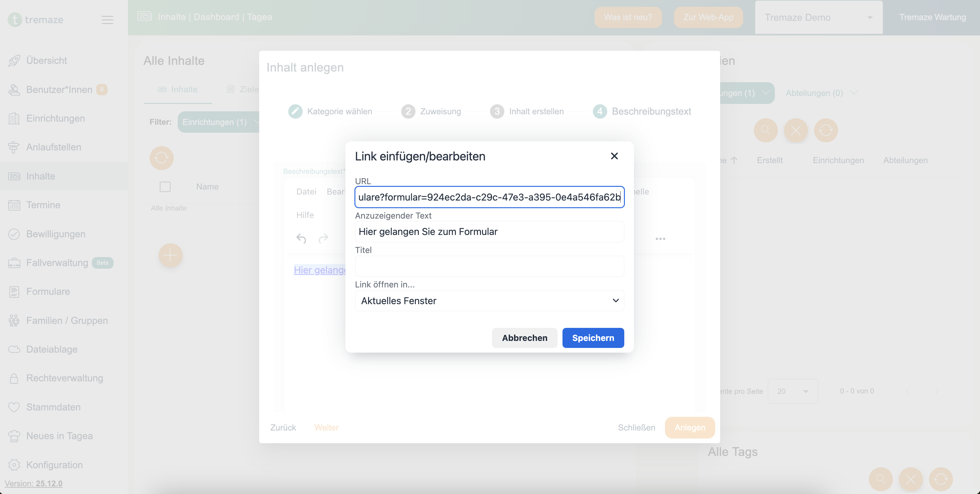This screenshot has height=494, width=980.
Task: Open Benutzer*Innen in the sidebar
Action: tap(59, 90)
